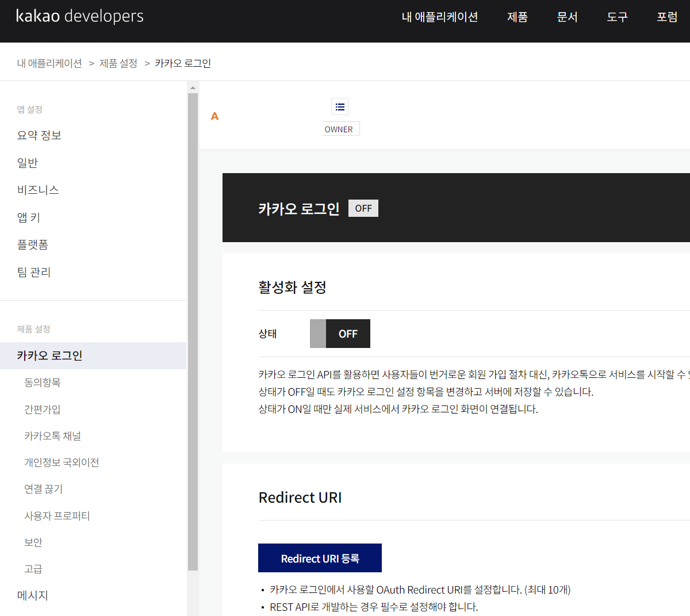Open 일반 settings in the sidebar
The image size is (690, 616).
coord(28,163)
